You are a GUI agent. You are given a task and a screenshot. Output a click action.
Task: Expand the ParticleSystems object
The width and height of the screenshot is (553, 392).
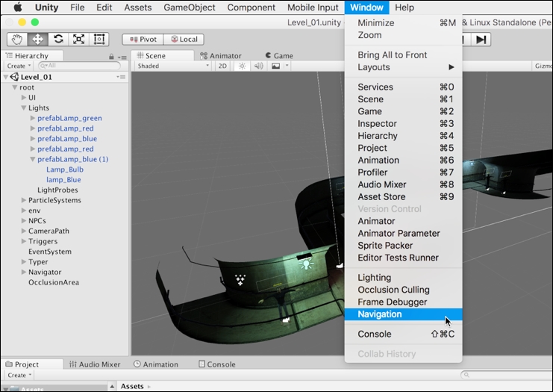point(24,200)
